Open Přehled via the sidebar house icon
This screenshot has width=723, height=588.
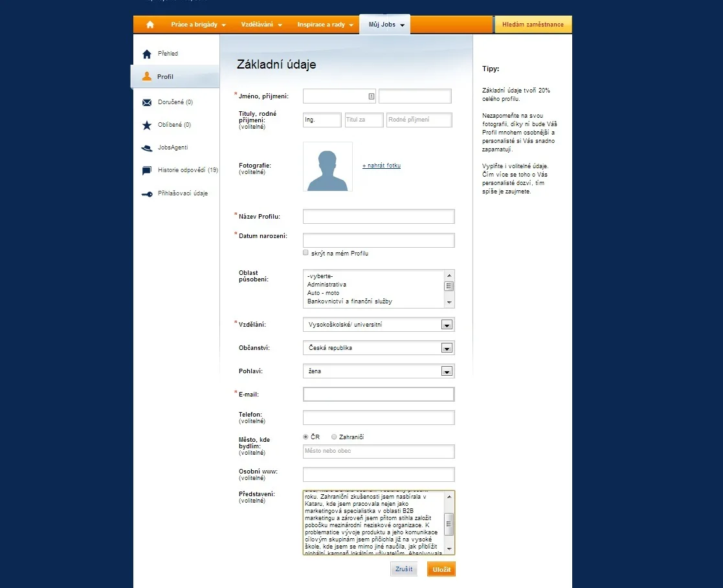tap(147, 54)
